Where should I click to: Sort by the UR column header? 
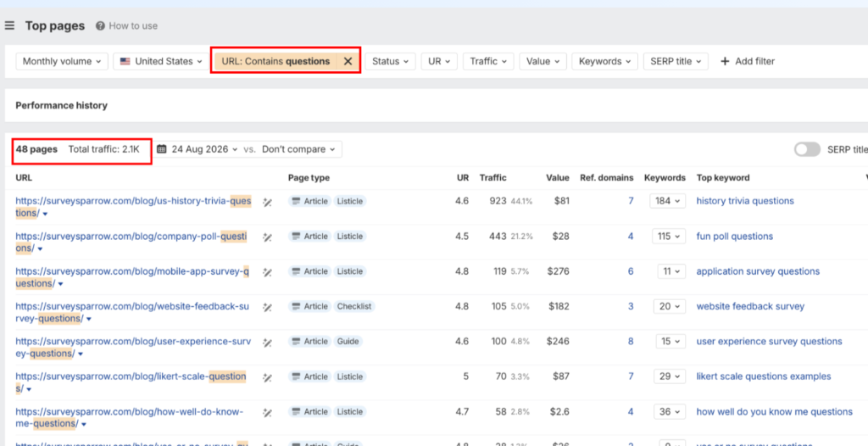pyautogui.click(x=463, y=178)
